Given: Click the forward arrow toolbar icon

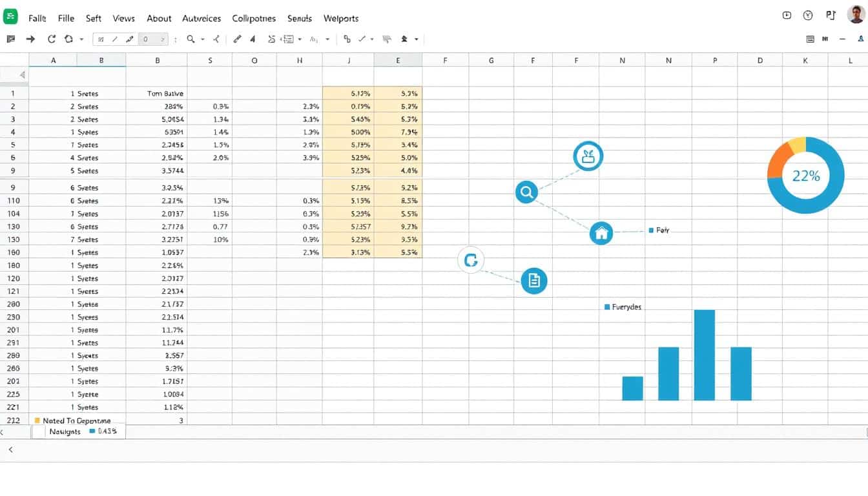Looking at the screenshot, I should click(30, 39).
